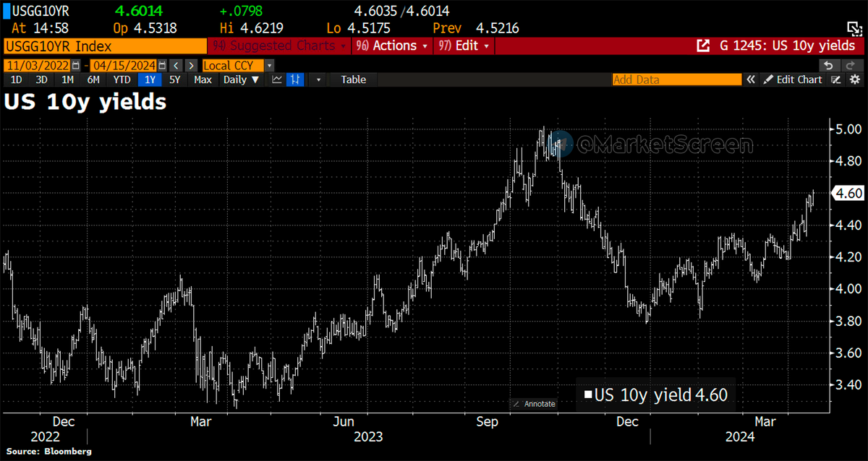Open the start date calendar picker
The height and width of the screenshot is (461, 868).
[x=76, y=65]
